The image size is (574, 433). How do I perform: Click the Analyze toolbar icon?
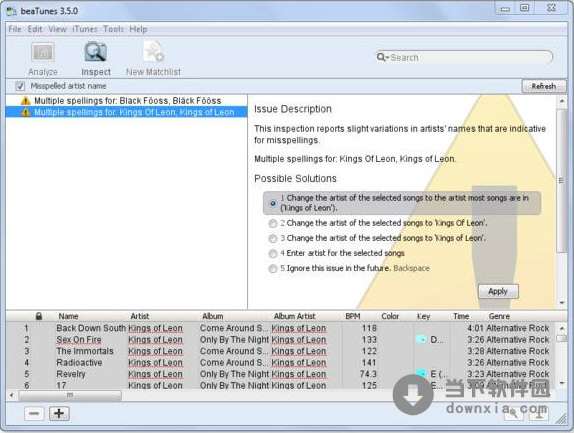click(x=43, y=52)
